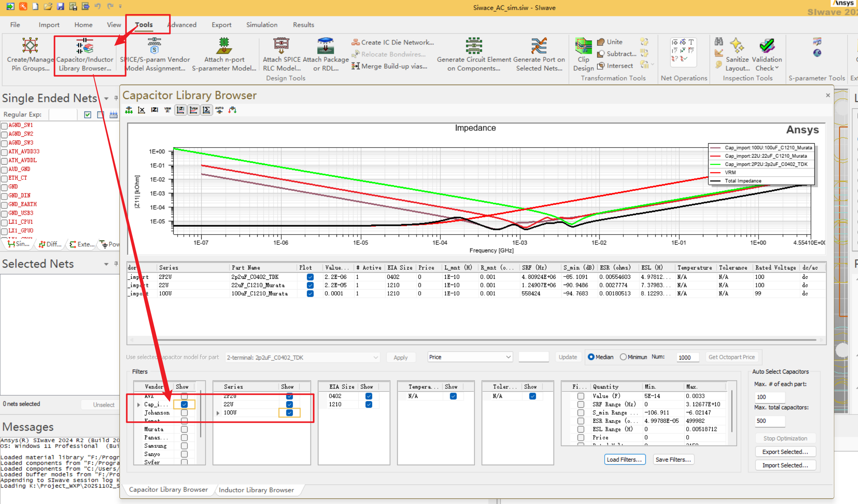
Task: Click the Load Filters button
Action: tap(624, 459)
